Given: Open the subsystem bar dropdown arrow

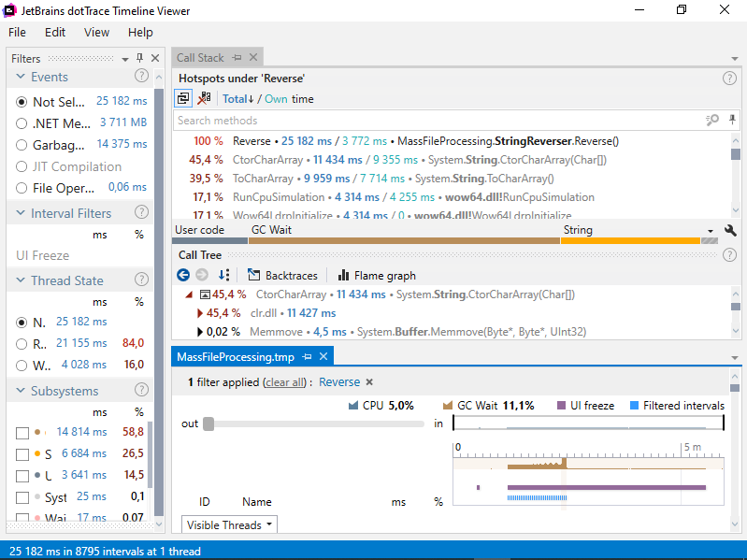Looking at the screenshot, I should pyautogui.click(x=711, y=231).
